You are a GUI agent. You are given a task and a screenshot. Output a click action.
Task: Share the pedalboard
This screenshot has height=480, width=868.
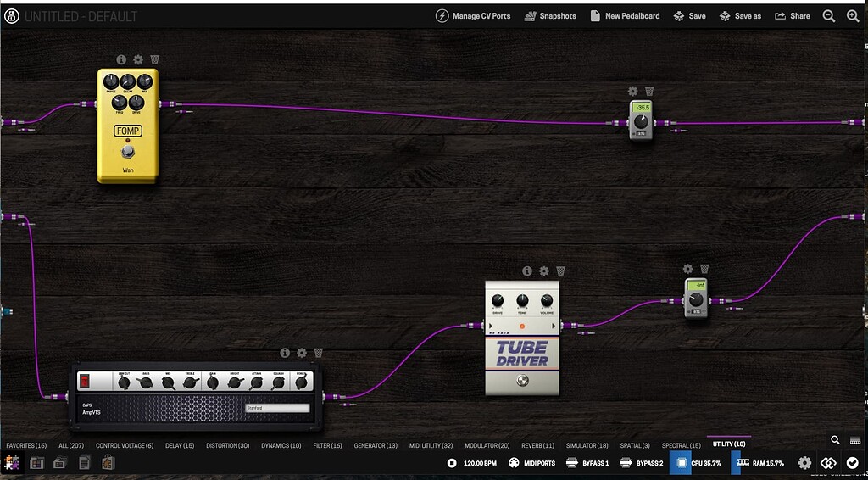click(x=793, y=16)
